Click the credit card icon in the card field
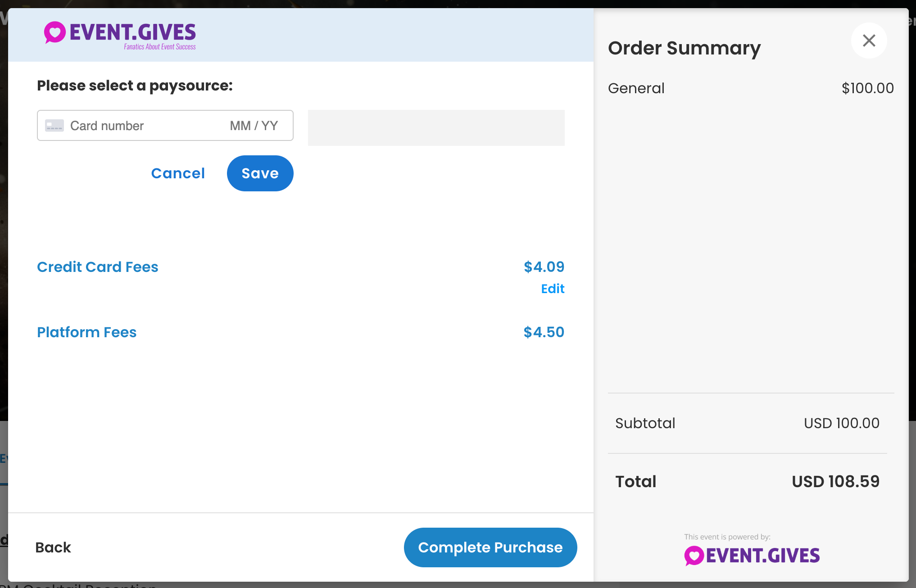The width and height of the screenshot is (916, 588). pos(54,126)
